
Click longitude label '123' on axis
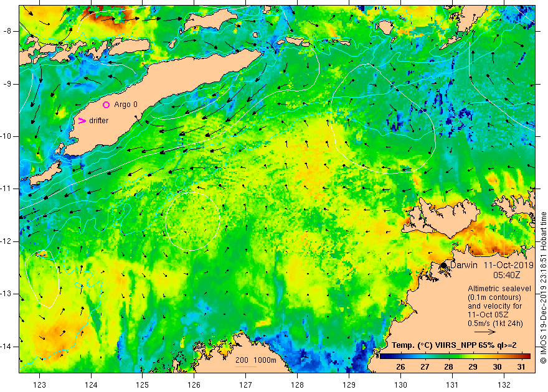click(39, 385)
